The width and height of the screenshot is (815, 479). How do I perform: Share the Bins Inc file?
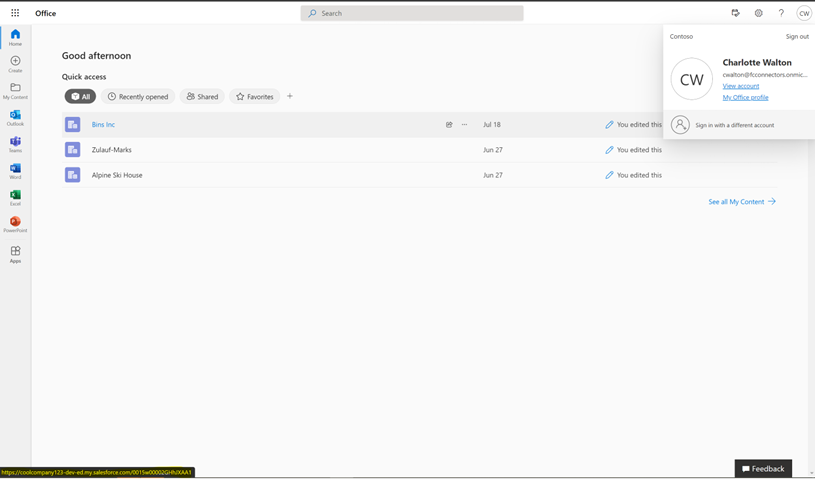click(449, 125)
